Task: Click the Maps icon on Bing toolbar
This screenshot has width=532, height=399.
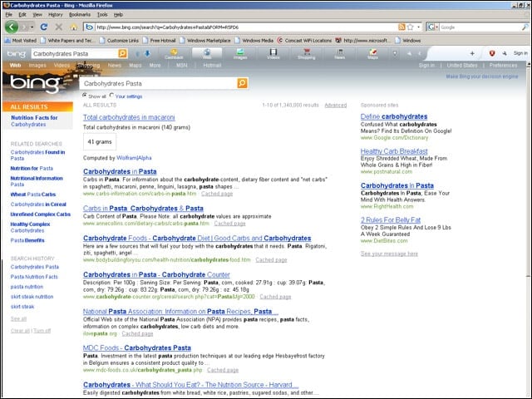Action: tap(373, 53)
